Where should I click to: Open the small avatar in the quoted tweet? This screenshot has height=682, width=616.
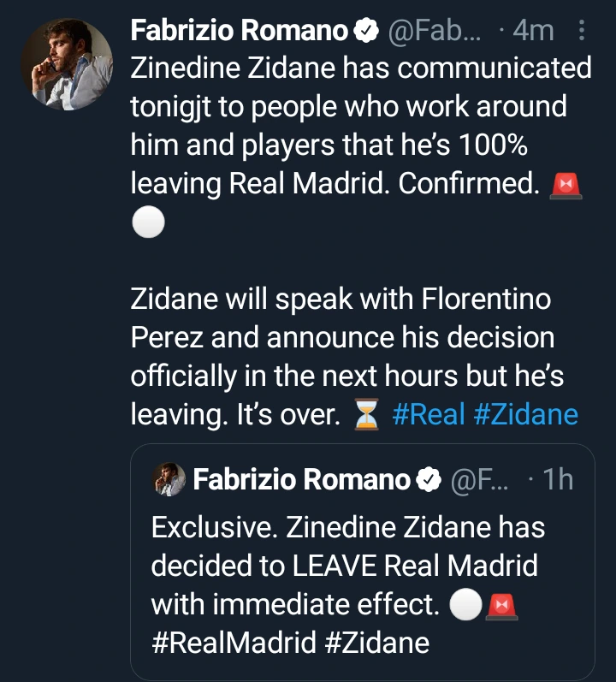click(x=169, y=482)
